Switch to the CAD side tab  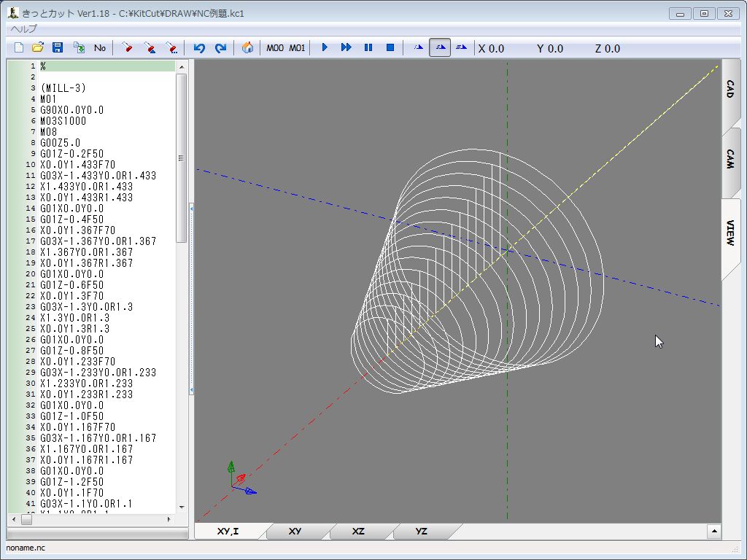(x=730, y=89)
